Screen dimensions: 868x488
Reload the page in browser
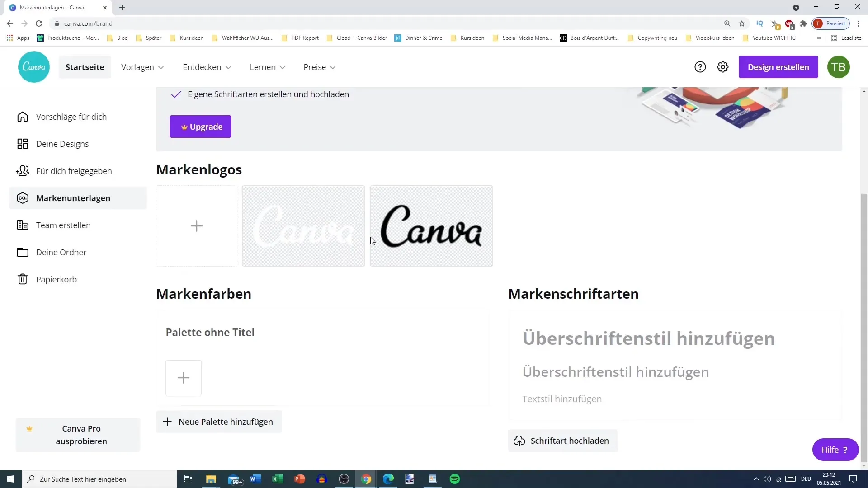pos(39,23)
